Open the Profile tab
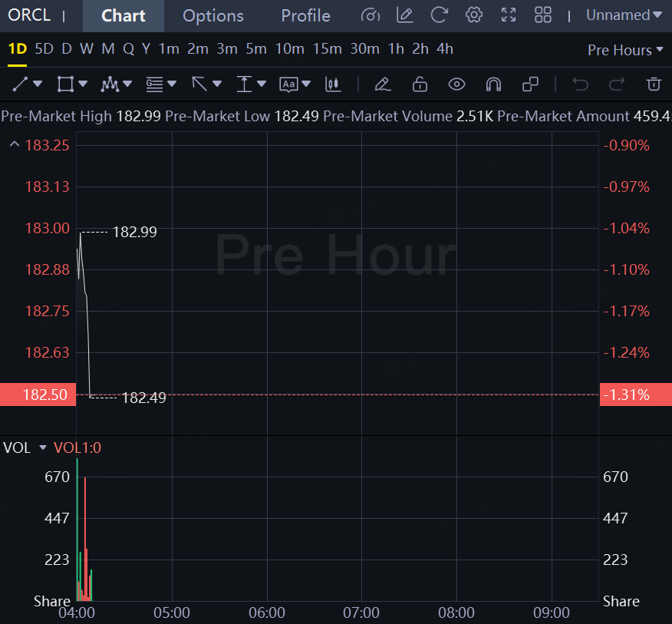Screen dimensions: 672x624 [305, 16]
